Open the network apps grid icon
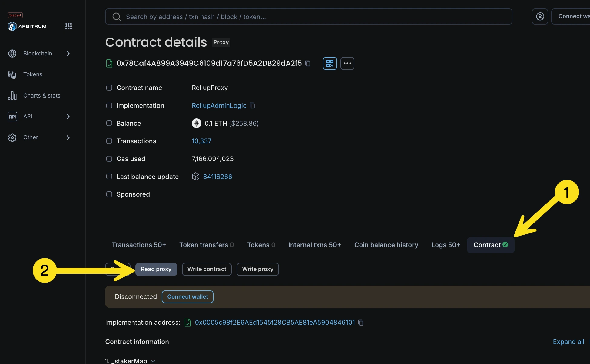This screenshot has width=590, height=364. point(68,26)
